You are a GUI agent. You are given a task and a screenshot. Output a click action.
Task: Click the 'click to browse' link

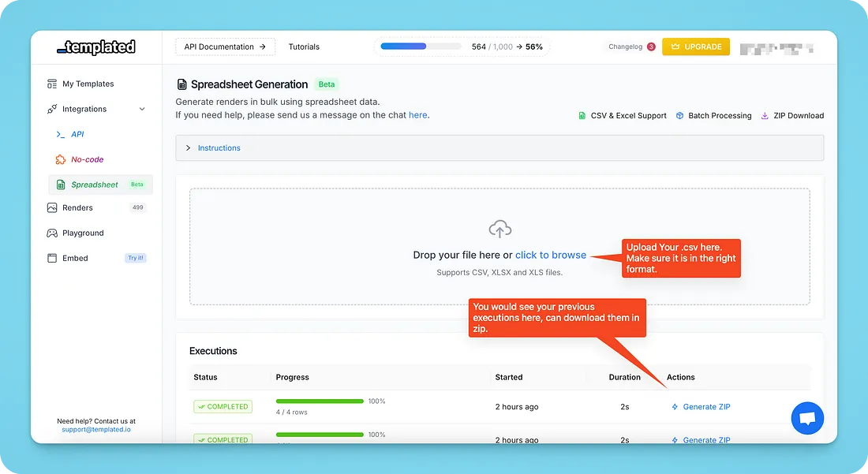click(551, 256)
